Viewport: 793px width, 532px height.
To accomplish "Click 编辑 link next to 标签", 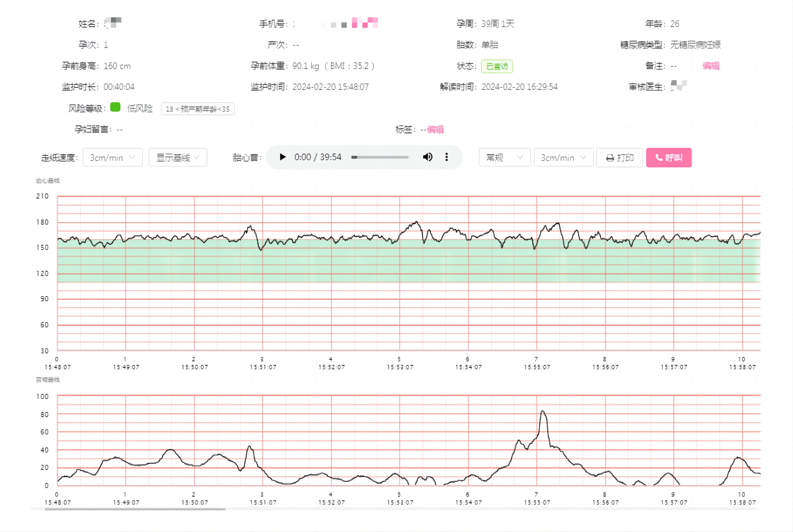I will click(x=435, y=130).
